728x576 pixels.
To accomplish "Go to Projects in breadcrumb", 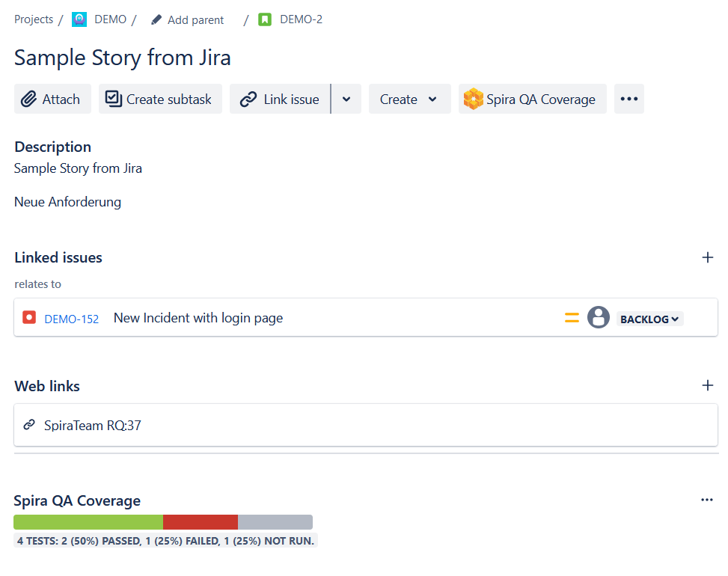I will pos(34,19).
